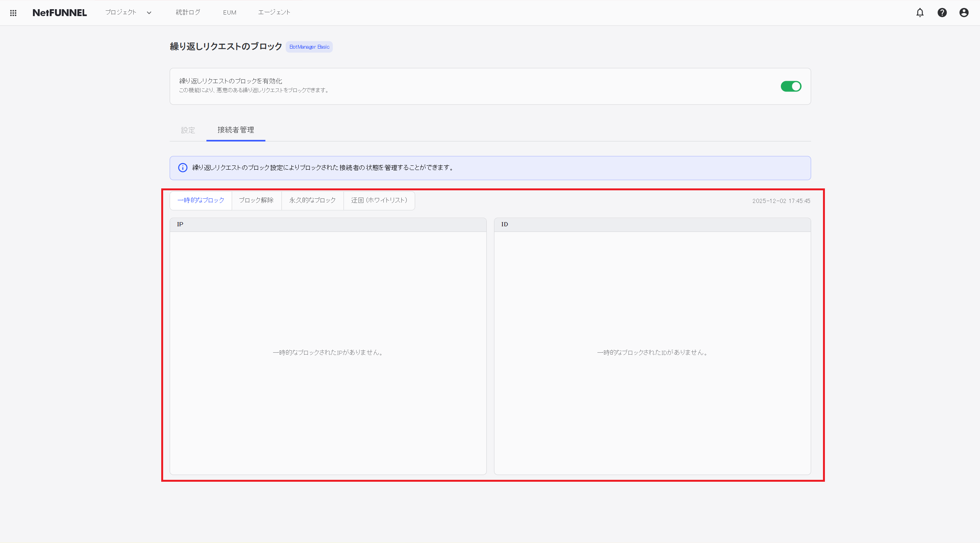The height and width of the screenshot is (543, 980).
Task: Click the NetFUNNEL logo
Action: pos(60,13)
